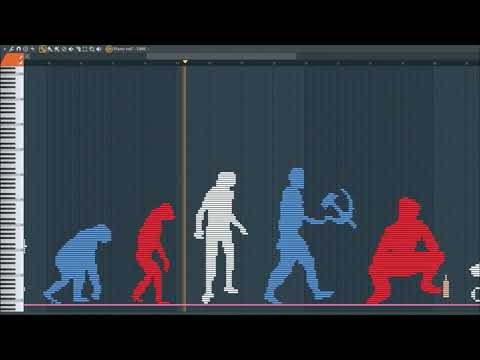
Task: Click the small bottle note shape
Action: click(x=446, y=287)
